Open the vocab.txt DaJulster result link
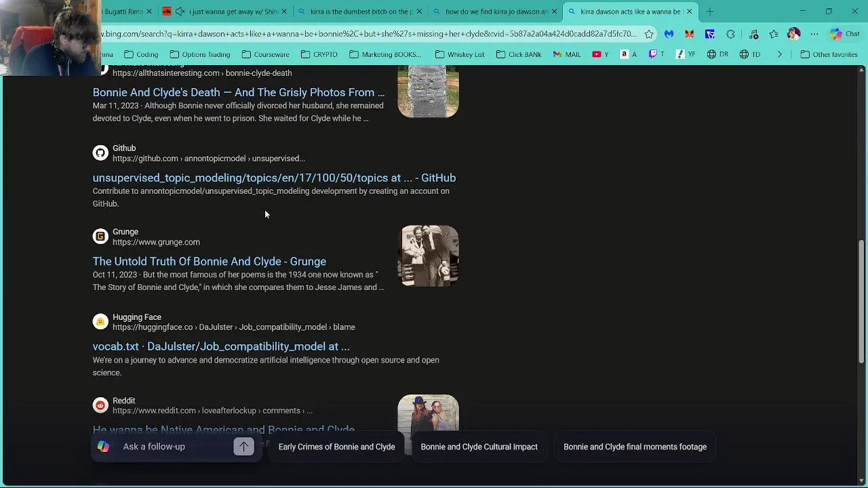 (221, 346)
